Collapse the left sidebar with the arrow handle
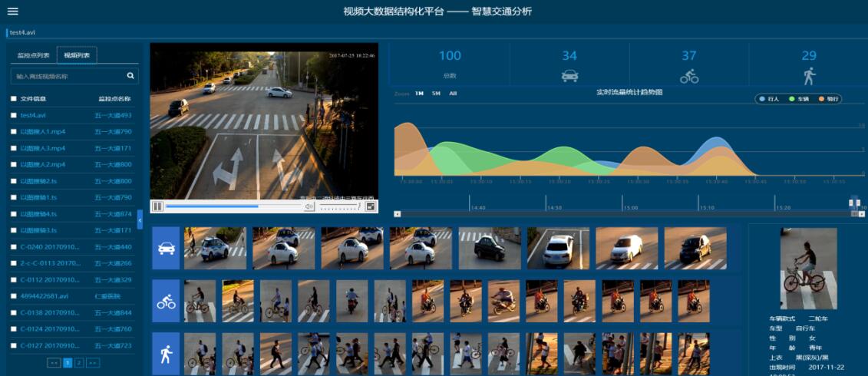Viewport: 868px width, 376px height. (140, 220)
